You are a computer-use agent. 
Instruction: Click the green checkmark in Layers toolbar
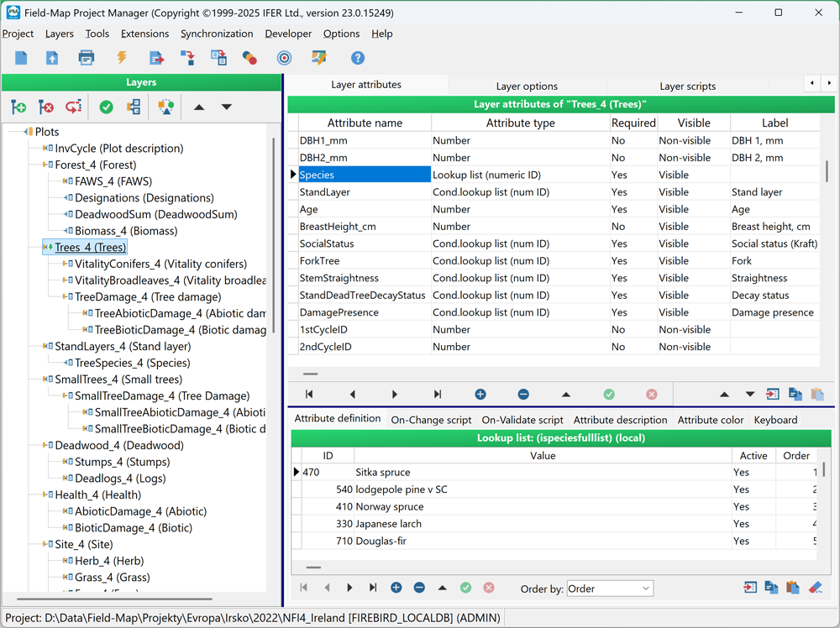coord(106,107)
